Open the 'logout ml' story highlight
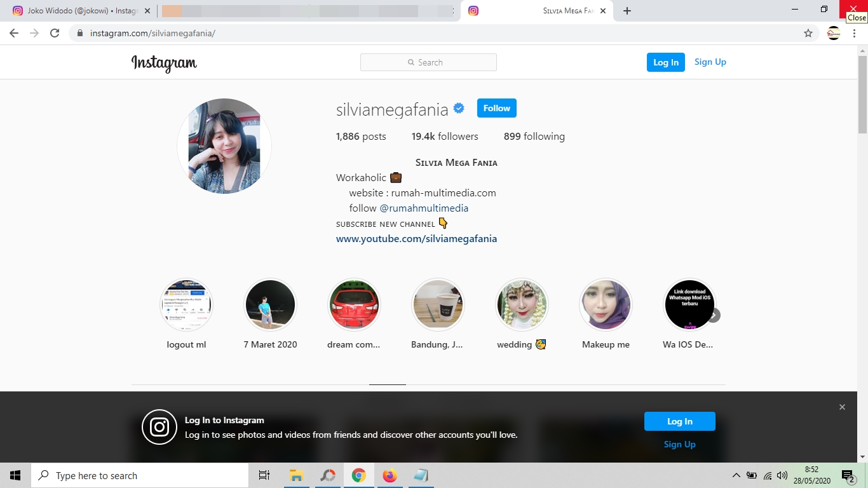The height and width of the screenshot is (488, 868). click(x=186, y=305)
